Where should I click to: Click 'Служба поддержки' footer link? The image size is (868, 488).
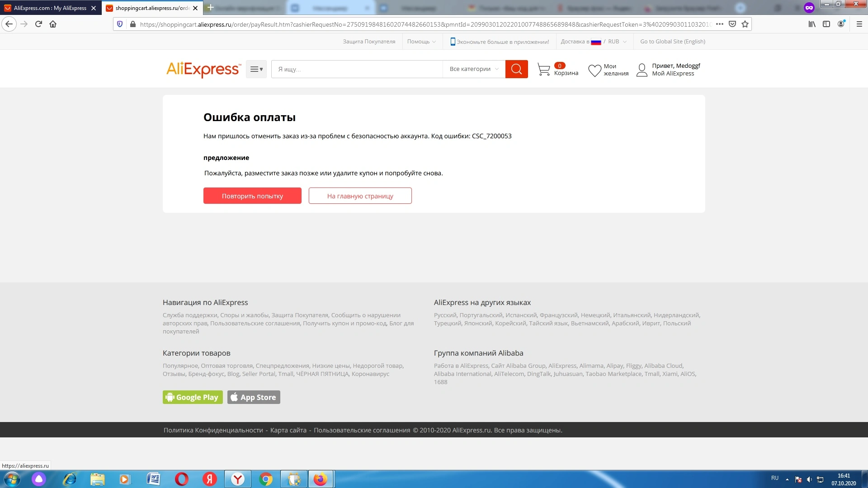[190, 315]
